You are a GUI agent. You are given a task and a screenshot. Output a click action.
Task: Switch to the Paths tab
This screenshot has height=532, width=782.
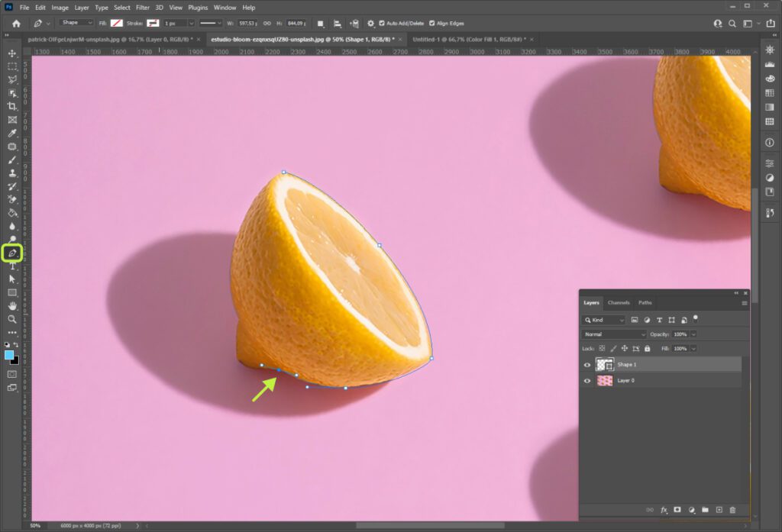(x=645, y=303)
